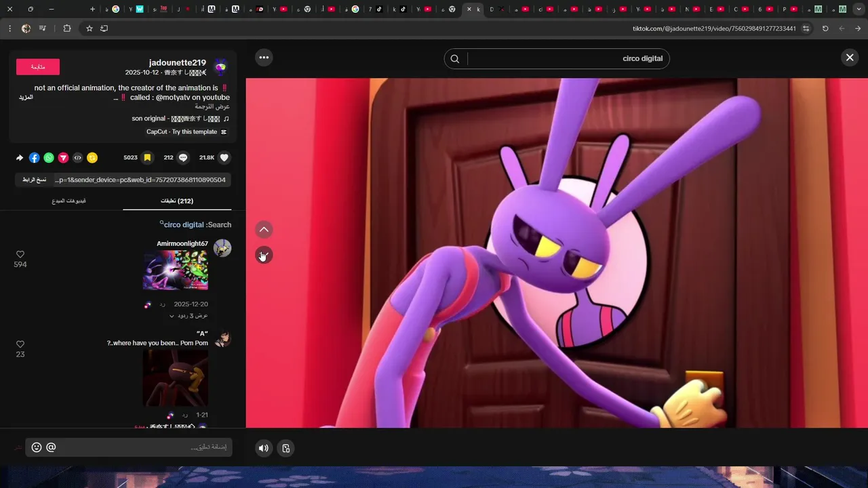
Task: Get the embed code icon
Action: 77,157
